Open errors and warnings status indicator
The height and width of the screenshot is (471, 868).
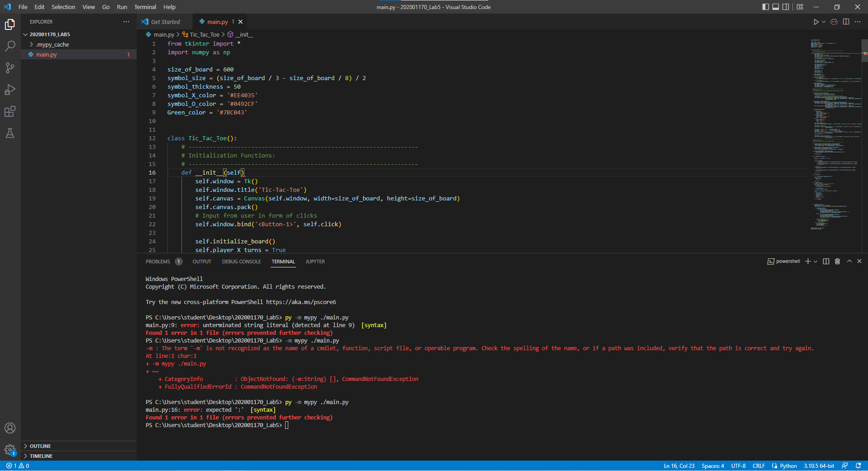pos(18,466)
